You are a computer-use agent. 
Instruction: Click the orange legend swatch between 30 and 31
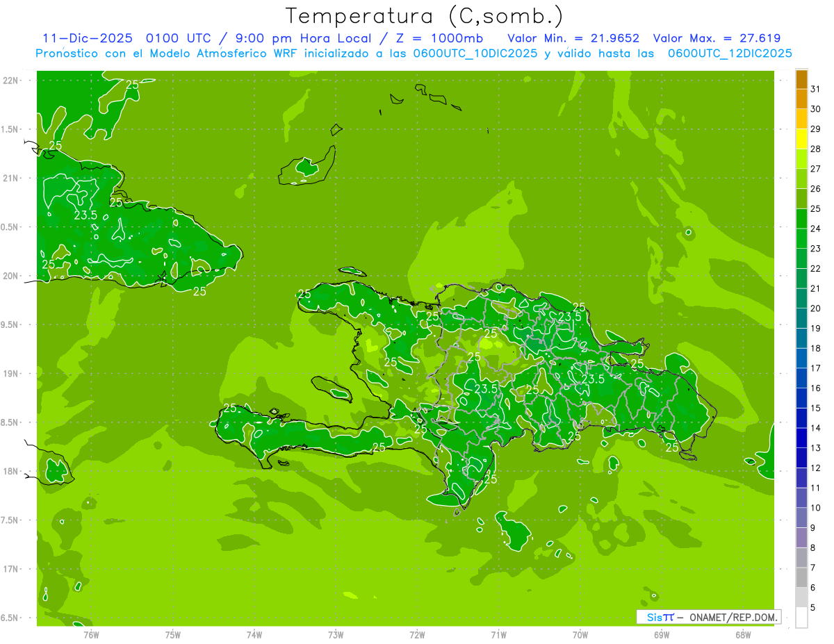801,99
